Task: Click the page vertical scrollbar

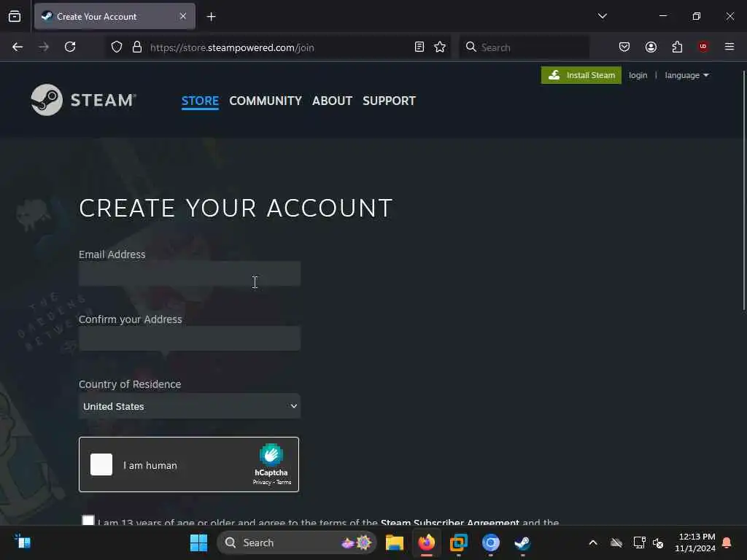Action: pos(743,190)
